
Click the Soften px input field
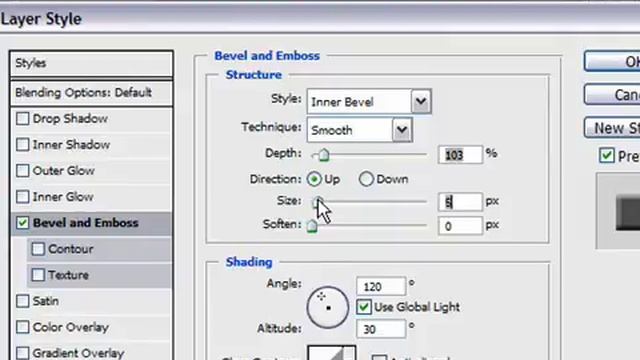460,226
